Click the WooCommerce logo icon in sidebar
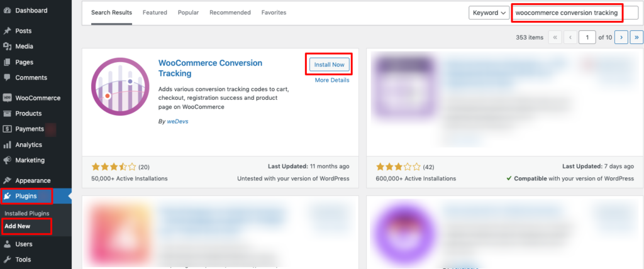Screen dimensions: 644x269 tap(7, 98)
